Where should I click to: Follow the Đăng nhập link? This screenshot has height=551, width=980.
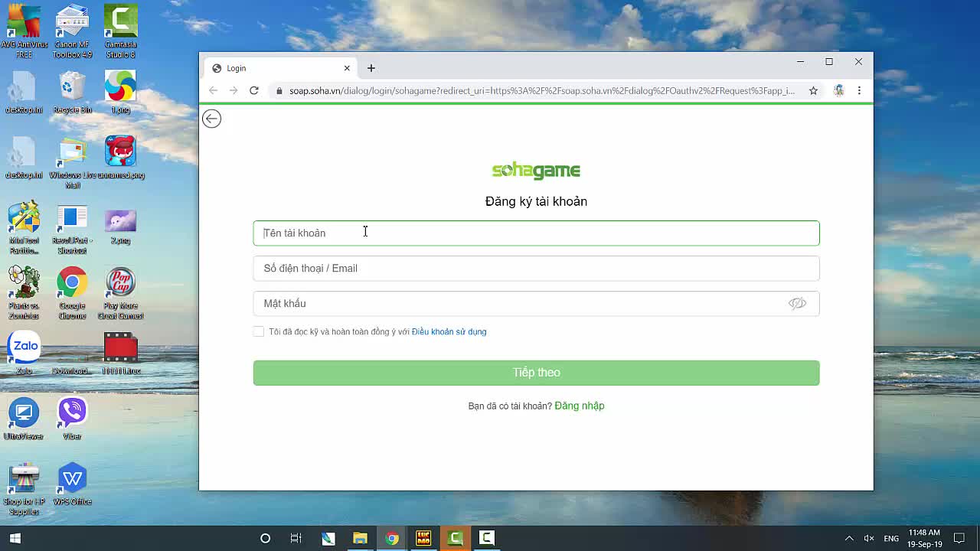point(580,406)
